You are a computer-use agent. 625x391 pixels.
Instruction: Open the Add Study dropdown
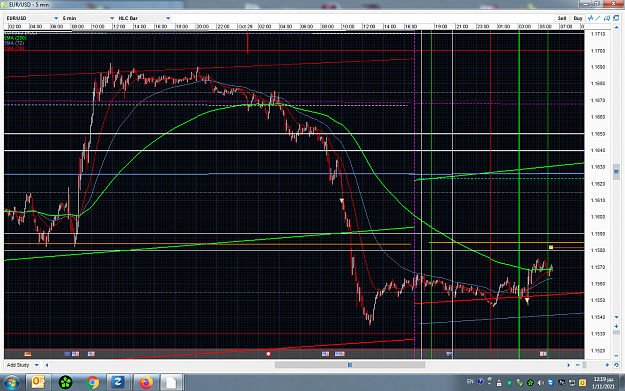pos(22,365)
